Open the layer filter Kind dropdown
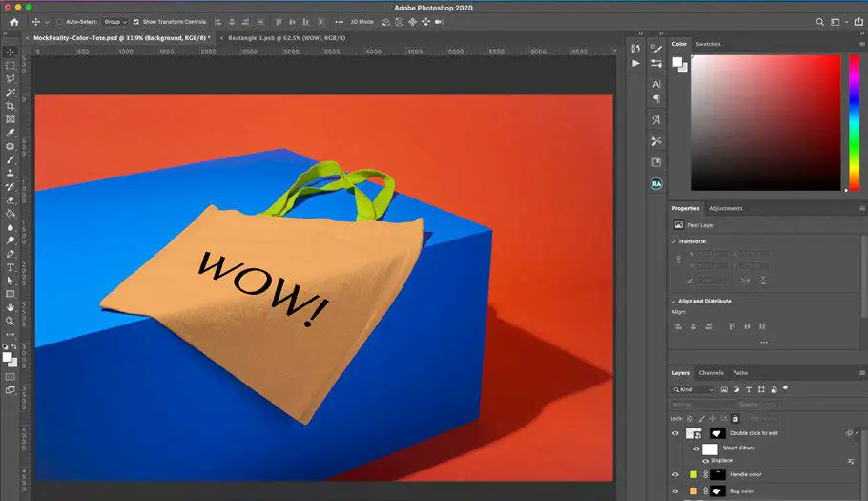This screenshot has width=868, height=501. [693, 389]
